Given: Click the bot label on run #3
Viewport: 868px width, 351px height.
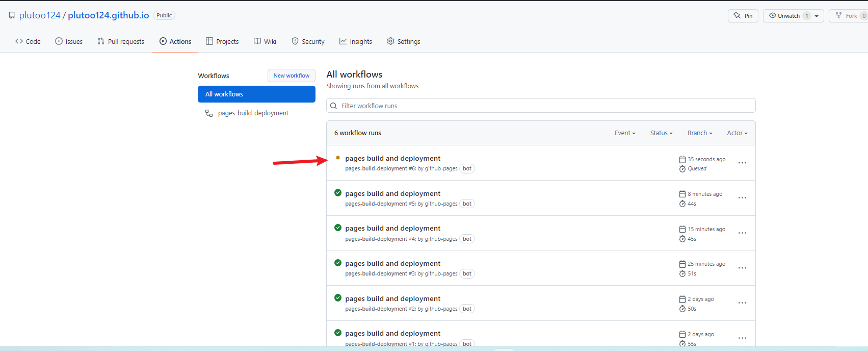Looking at the screenshot, I should click(467, 273).
